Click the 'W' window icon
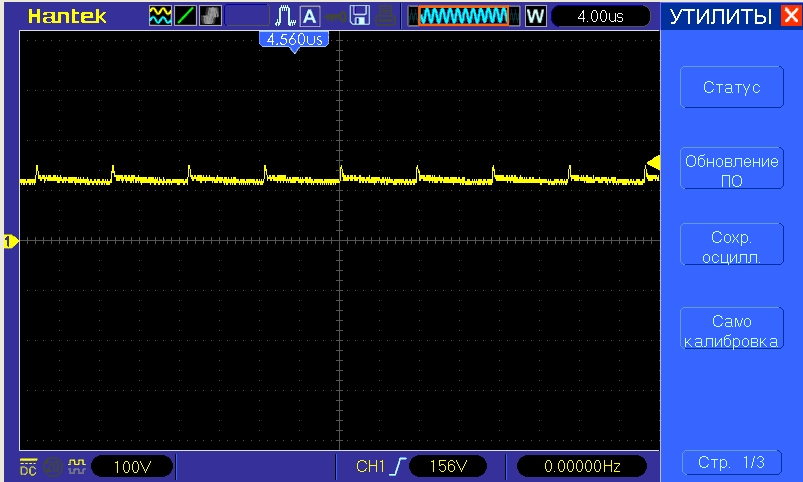The height and width of the screenshot is (482, 803). (x=536, y=16)
